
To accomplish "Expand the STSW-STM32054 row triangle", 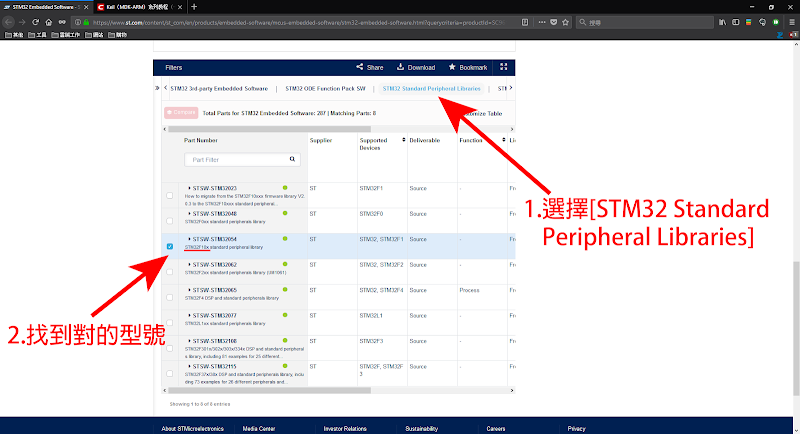I will coord(189,239).
